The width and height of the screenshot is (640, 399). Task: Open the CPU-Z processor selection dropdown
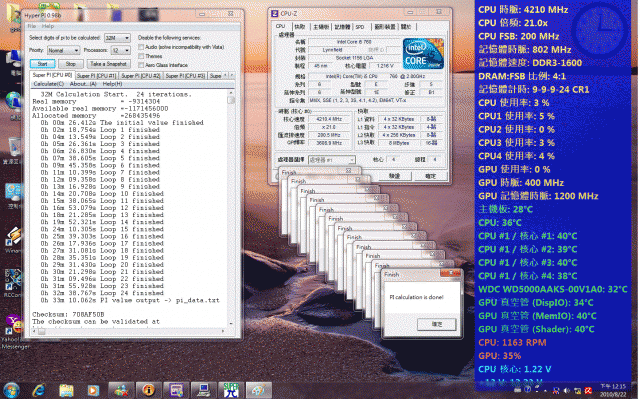[x=332, y=160]
